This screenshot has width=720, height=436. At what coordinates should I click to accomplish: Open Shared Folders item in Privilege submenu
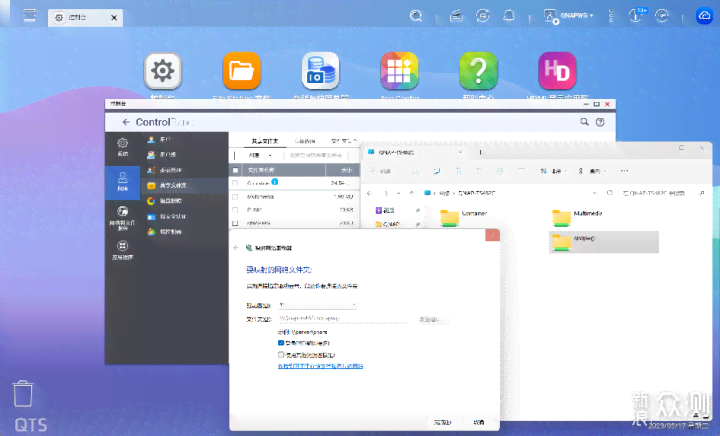point(184,185)
